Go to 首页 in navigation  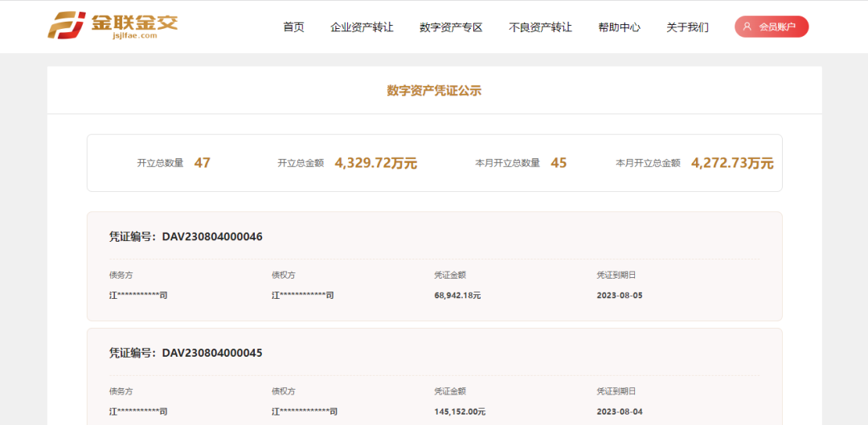click(x=293, y=27)
